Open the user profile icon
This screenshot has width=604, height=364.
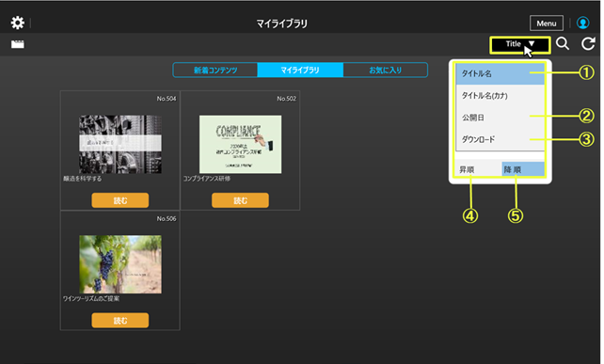(582, 24)
